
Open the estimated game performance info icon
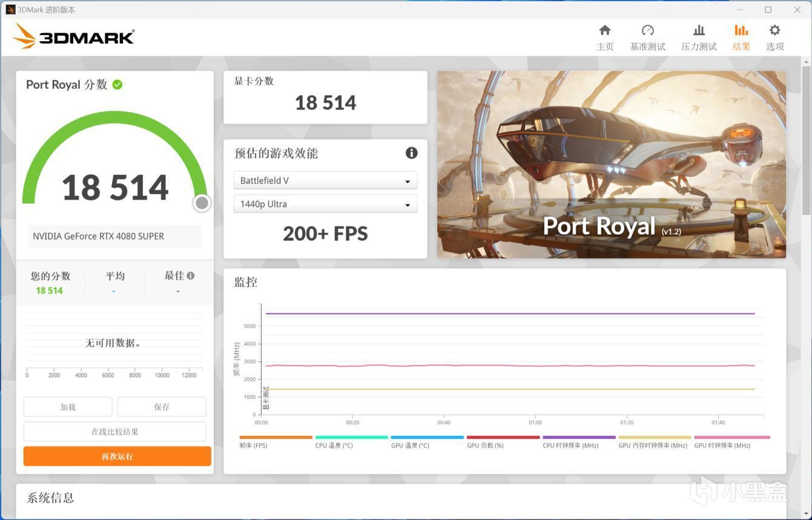(411, 153)
